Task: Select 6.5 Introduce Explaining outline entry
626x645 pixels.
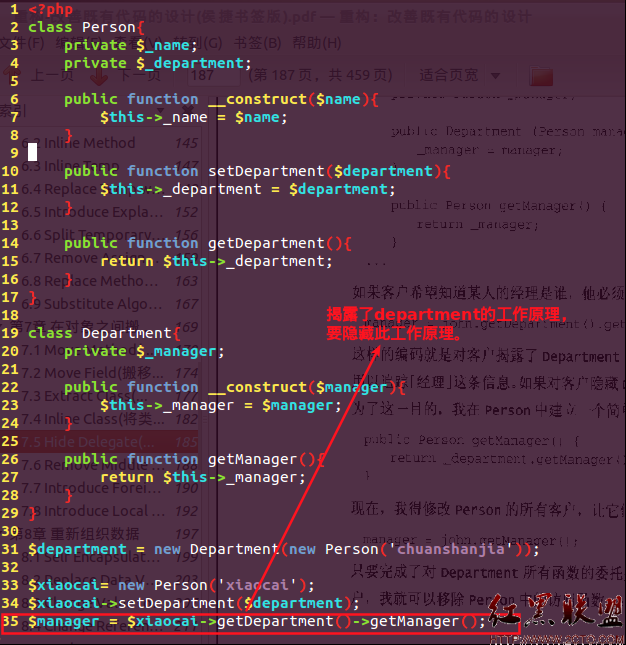Action: 111,212
